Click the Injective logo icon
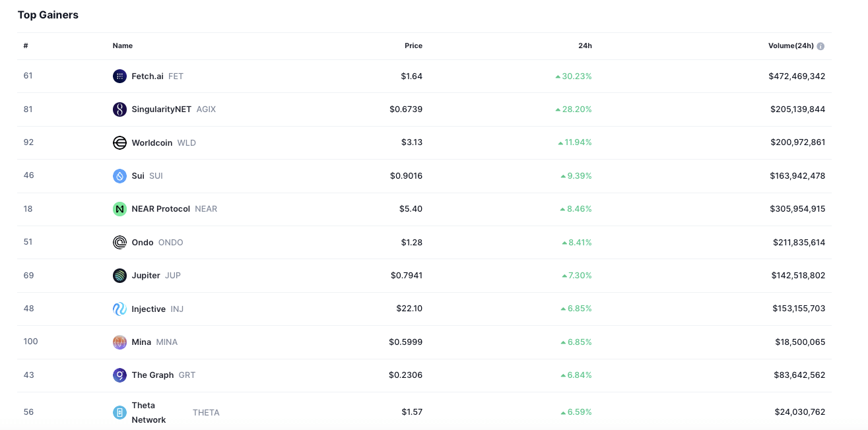Image resolution: width=868 pixels, height=430 pixels. tap(119, 309)
